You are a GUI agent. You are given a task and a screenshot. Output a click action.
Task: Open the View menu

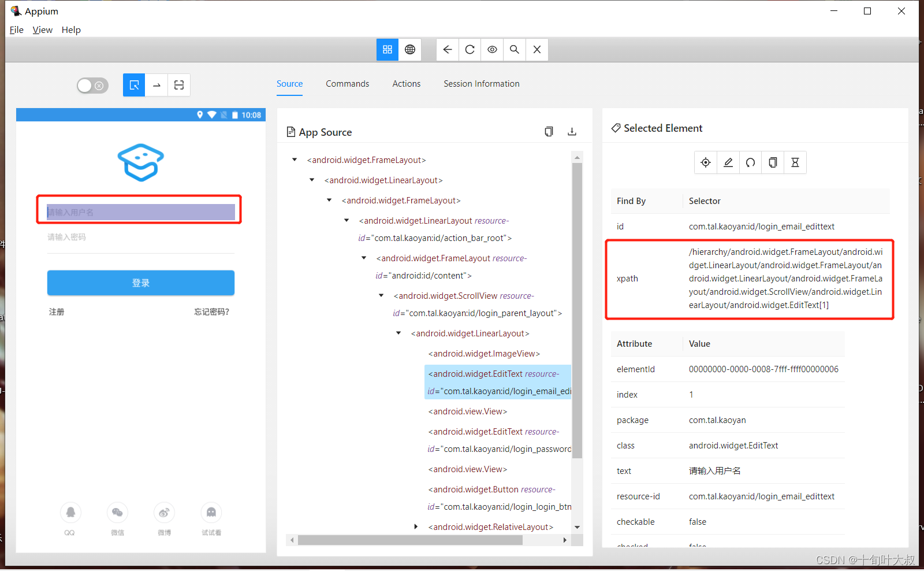pos(42,30)
